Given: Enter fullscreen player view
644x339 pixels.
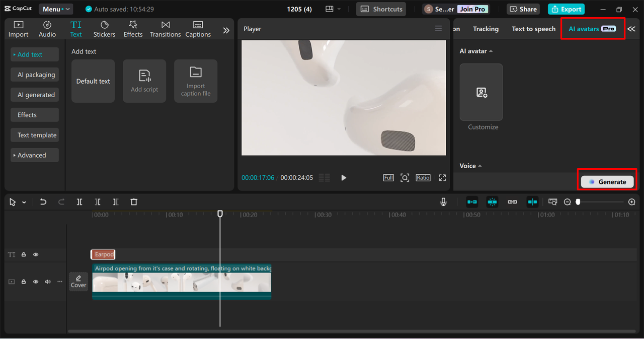Looking at the screenshot, I should 442,178.
